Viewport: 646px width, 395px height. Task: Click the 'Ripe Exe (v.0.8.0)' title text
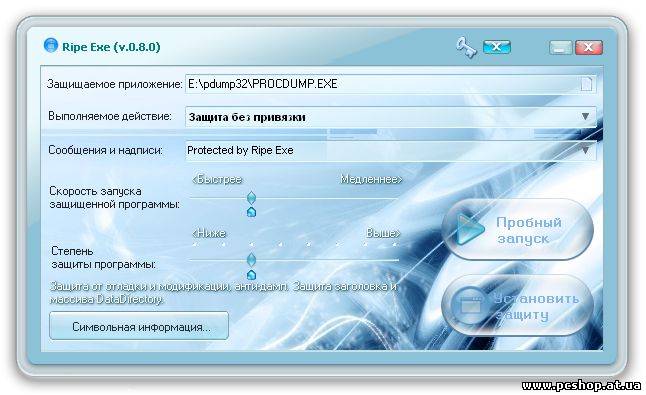(x=111, y=47)
